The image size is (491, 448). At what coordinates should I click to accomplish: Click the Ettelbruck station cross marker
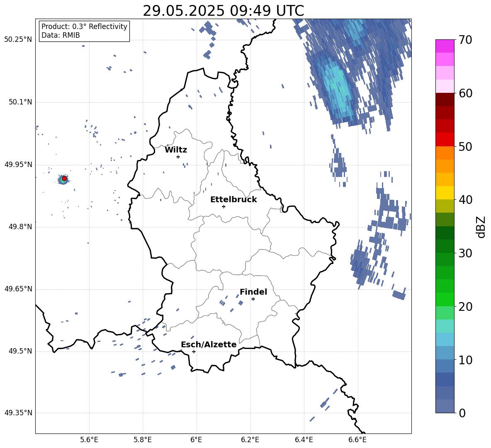[224, 206]
